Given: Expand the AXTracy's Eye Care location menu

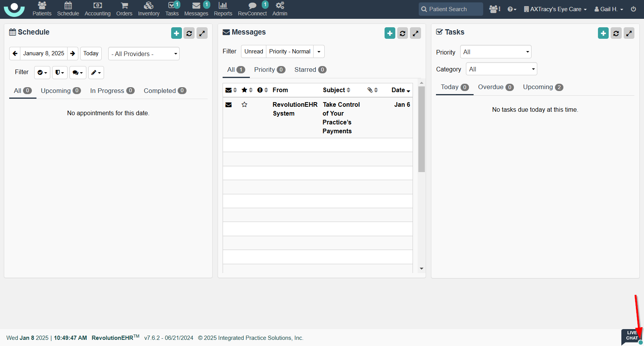Looking at the screenshot, I should point(555,9).
